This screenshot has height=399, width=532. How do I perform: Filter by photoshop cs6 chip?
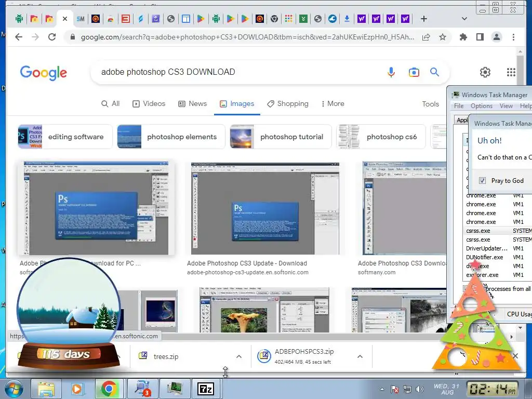pos(381,137)
